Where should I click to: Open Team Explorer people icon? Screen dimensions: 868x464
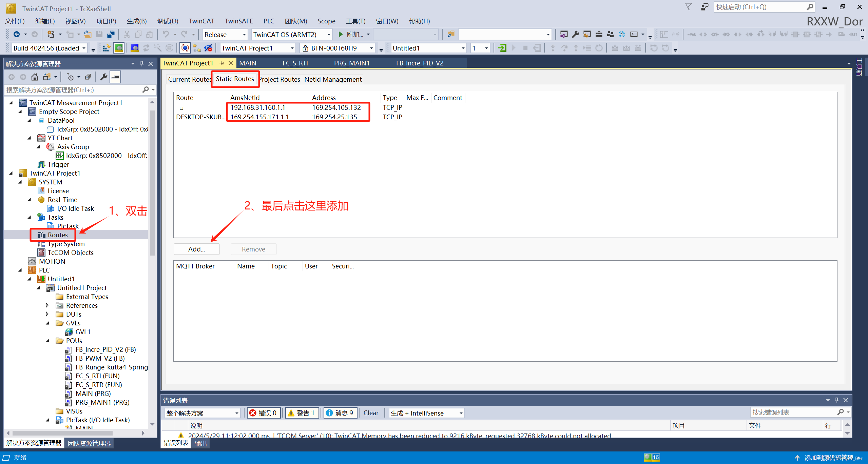coord(610,34)
